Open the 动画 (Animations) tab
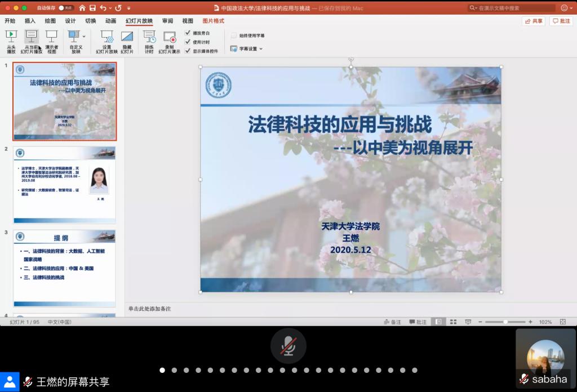This screenshot has width=577, height=392. click(111, 21)
